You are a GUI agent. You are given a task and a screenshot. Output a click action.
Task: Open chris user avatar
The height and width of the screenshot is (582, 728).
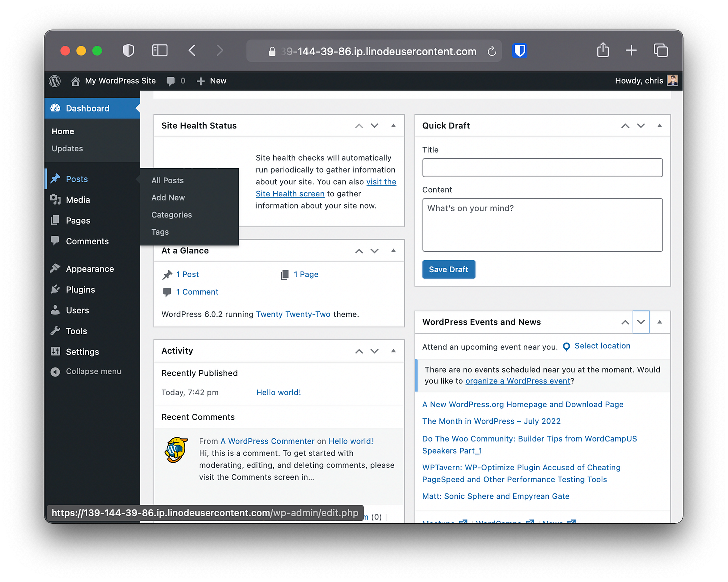pyautogui.click(x=672, y=80)
